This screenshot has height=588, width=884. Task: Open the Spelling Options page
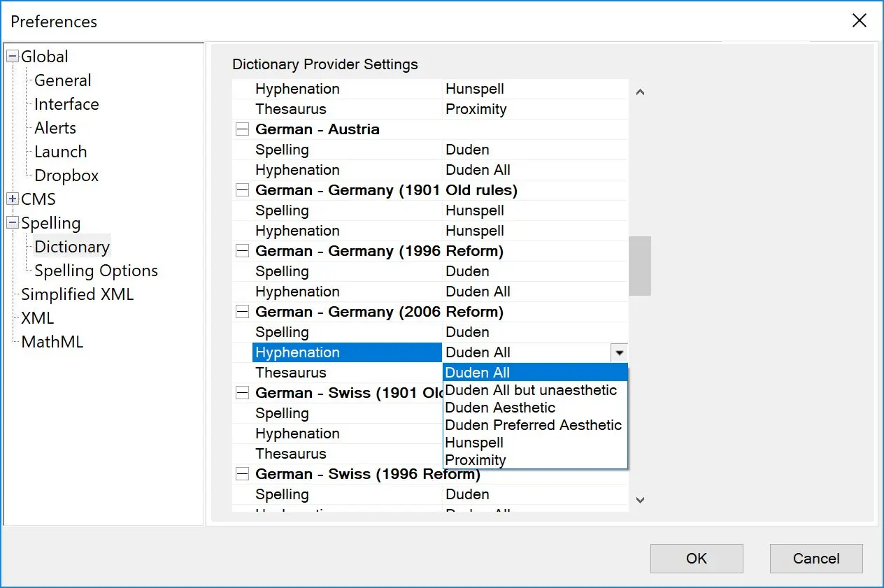point(96,270)
